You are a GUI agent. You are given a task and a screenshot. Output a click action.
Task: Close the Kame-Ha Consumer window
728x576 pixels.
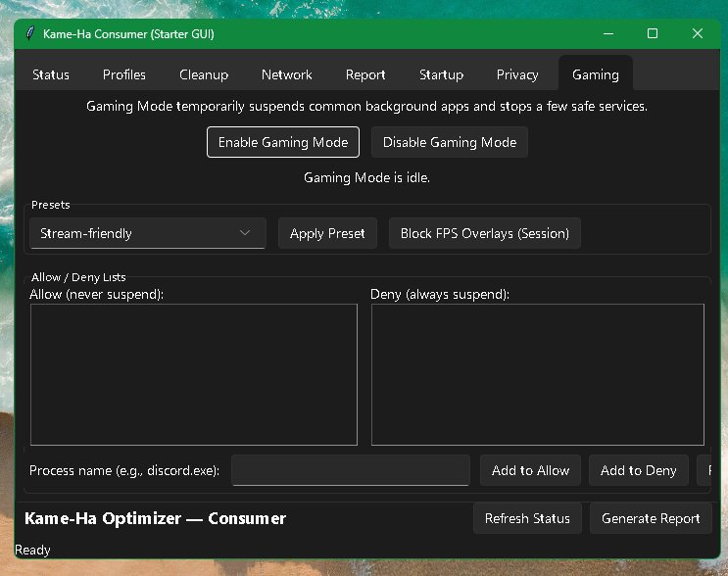pyautogui.click(x=697, y=33)
